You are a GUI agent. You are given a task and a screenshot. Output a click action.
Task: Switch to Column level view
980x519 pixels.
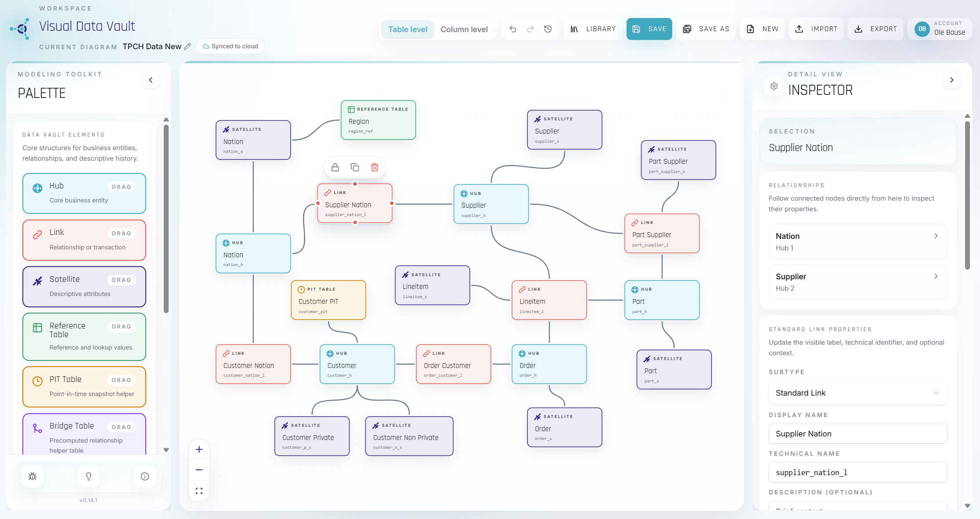click(x=464, y=29)
